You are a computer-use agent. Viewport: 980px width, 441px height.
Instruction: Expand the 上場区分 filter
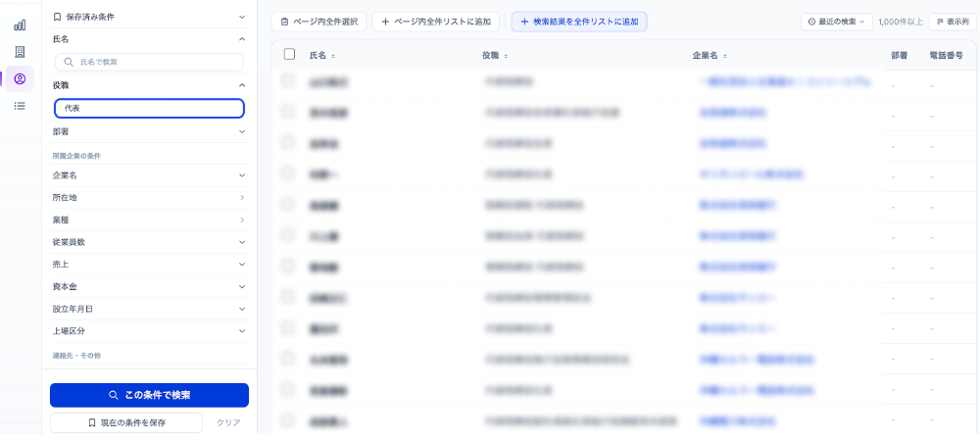(149, 331)
